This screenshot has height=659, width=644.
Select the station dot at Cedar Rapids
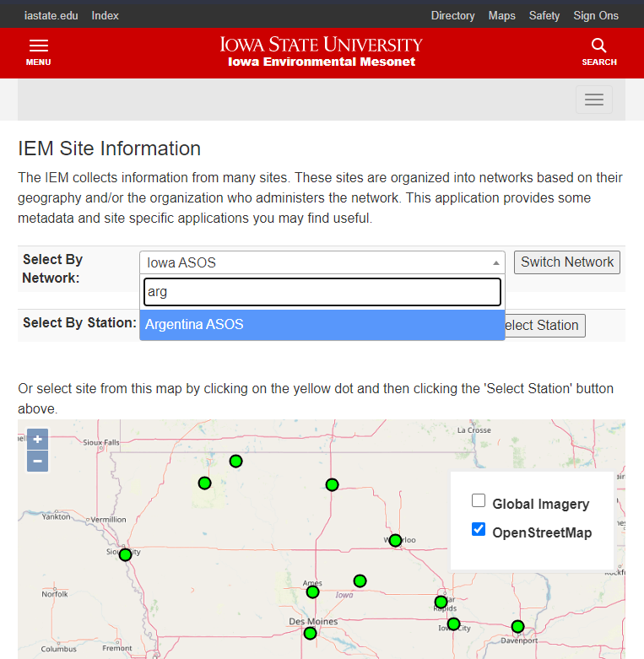click(x=441, y=602)
